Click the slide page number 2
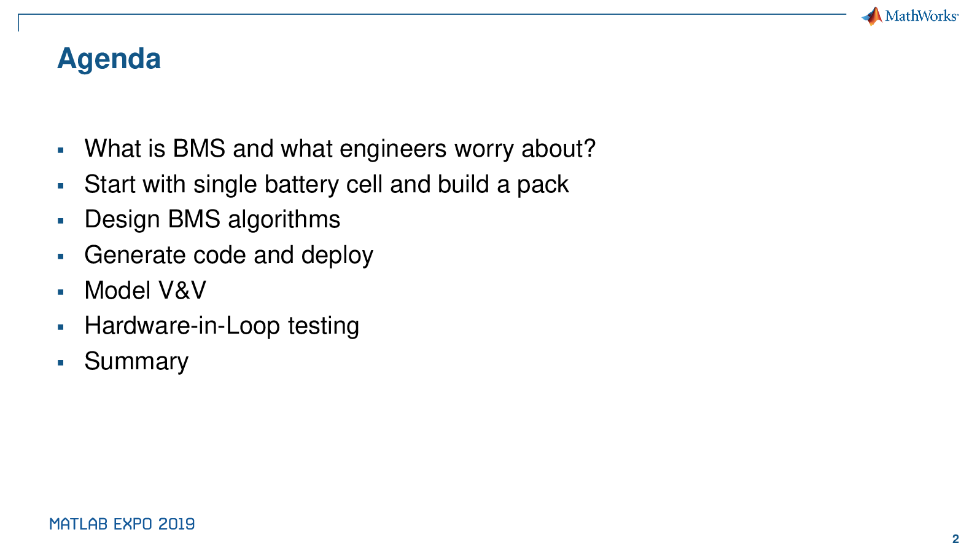This screenshot has width=980, height=553. 955,539
